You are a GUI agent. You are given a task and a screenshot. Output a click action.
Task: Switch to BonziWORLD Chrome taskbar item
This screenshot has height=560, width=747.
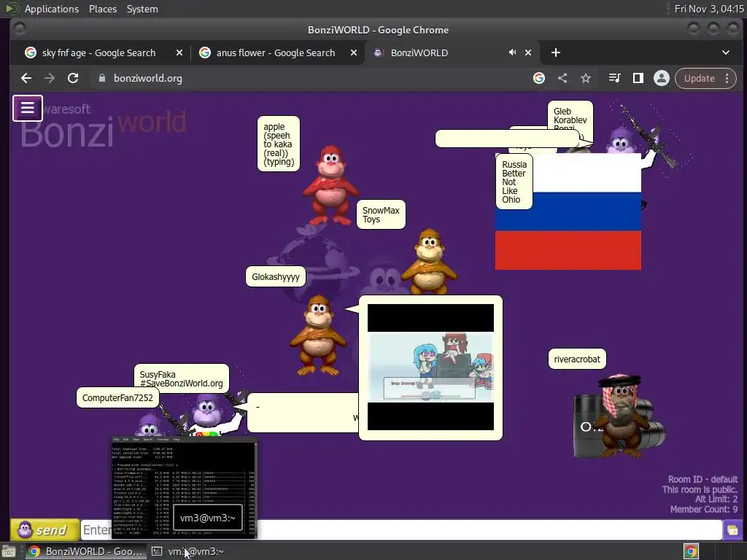pos(86,551)
